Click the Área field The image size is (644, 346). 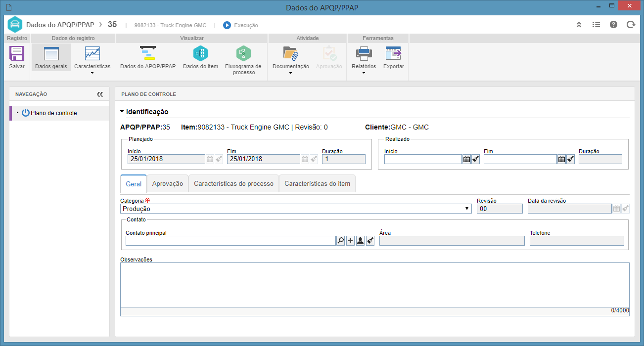pos(452,241)
